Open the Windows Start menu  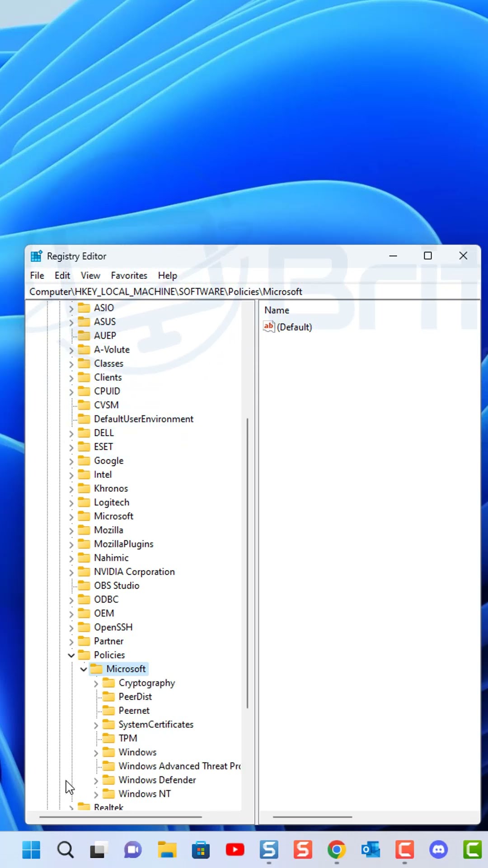[x=31, y=850]
